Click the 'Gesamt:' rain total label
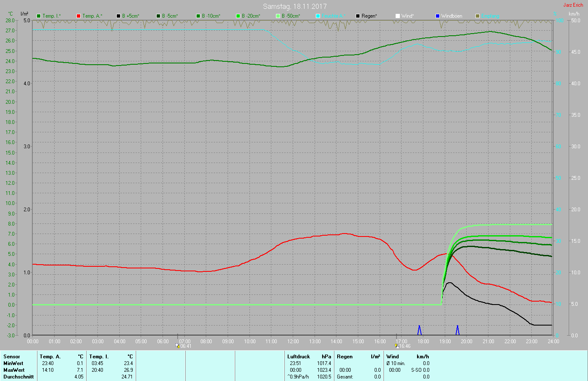This screenshot has width=588, height=381. (x=345, y=377)
